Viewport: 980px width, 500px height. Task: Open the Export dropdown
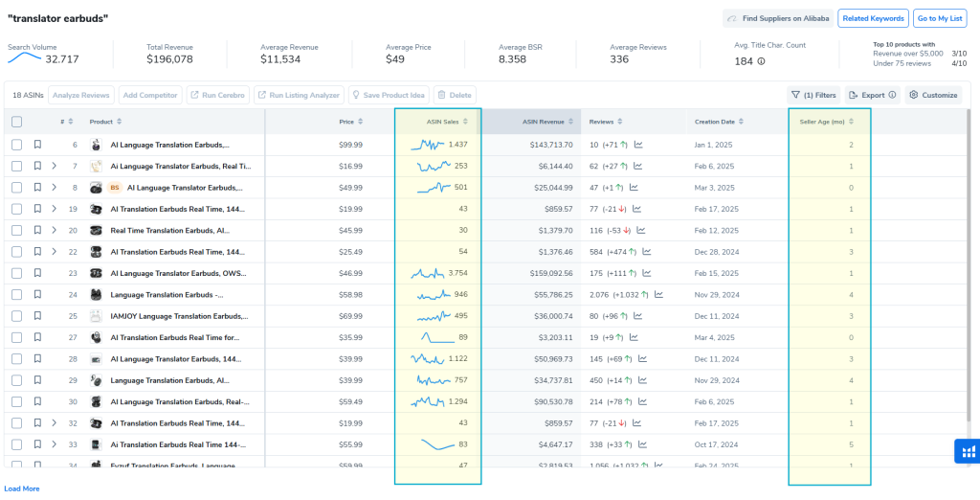(872, 95)
